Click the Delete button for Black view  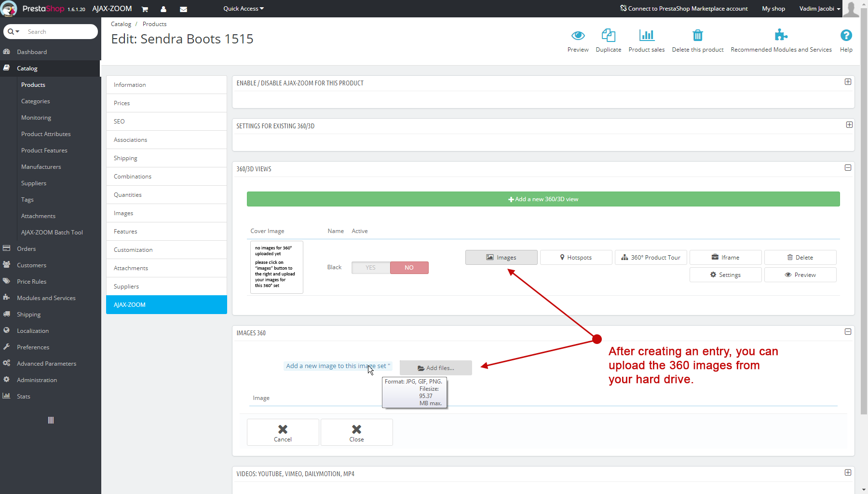800,258
